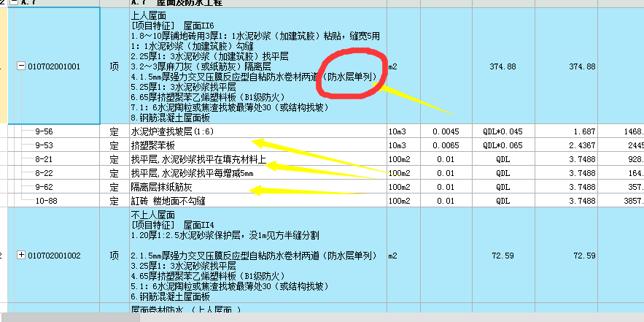Viewport: 644px width, 322px height.
Task: Click the 10m3 unit in row 9-56
Action: coord(397,131)
